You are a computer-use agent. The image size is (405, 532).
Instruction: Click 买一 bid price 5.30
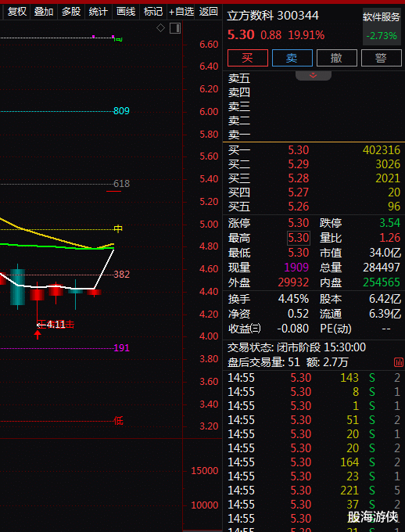click(x=299, y=150)
